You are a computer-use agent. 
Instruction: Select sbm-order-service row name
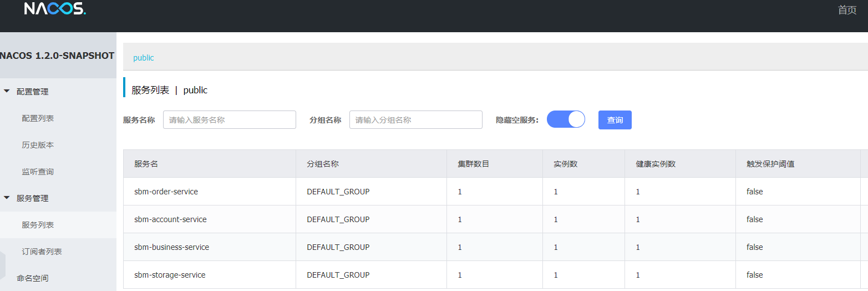(166, 192)
